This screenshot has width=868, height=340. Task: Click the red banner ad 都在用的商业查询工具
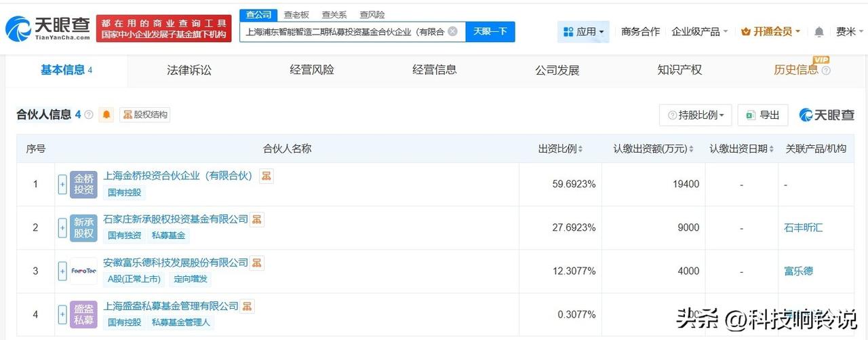(163, 28)
